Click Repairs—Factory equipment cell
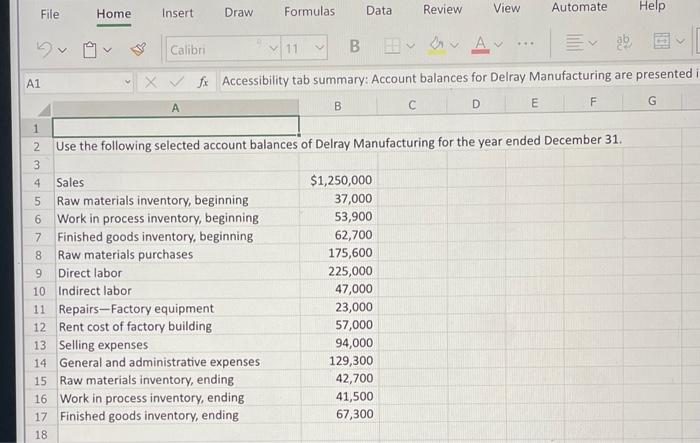This screenshot has height=443, width=700. (x=179, y=309)
